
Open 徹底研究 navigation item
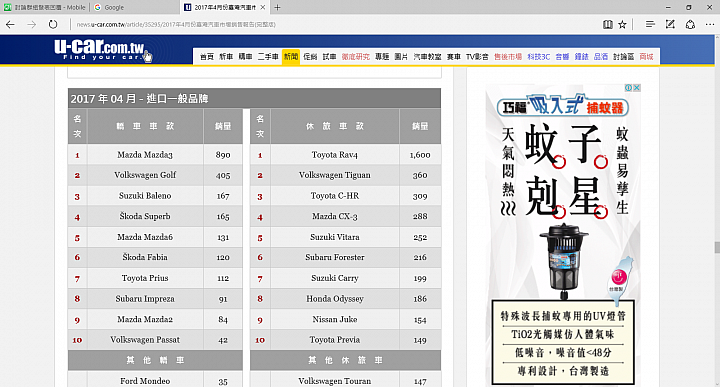pos(355,57)
